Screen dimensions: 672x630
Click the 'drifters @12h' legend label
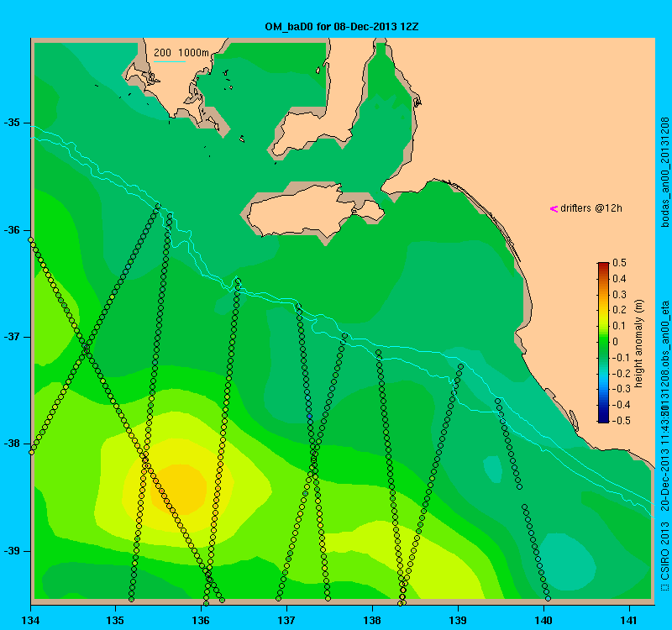click(591, 208)
